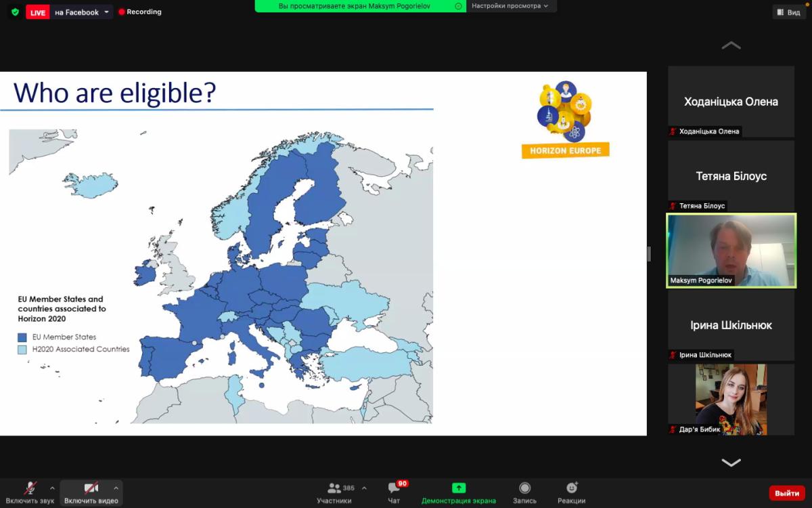Screen dimensions: 812x508
Task: Click the Record (Запись) icon
Action: (x=524, y=488)
